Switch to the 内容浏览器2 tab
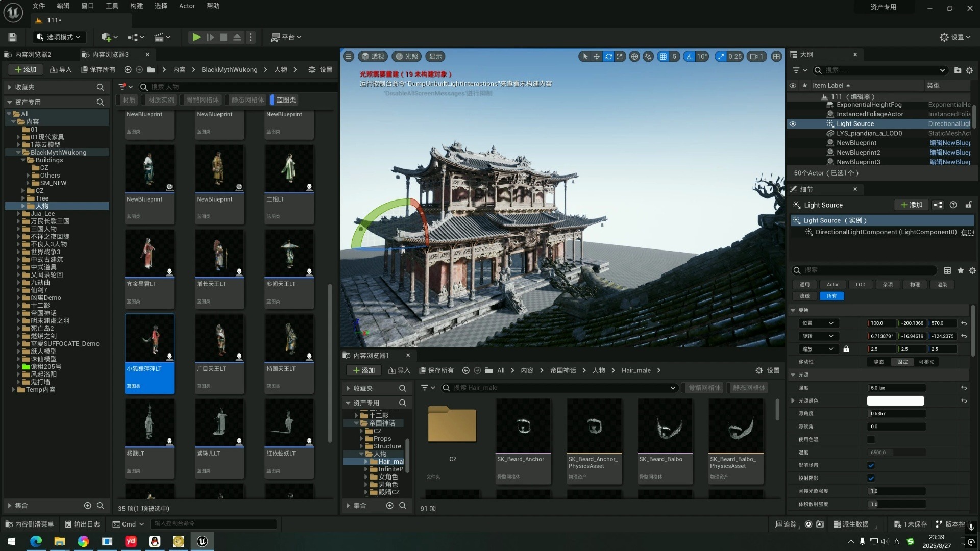980x551 pixels. 33,55
